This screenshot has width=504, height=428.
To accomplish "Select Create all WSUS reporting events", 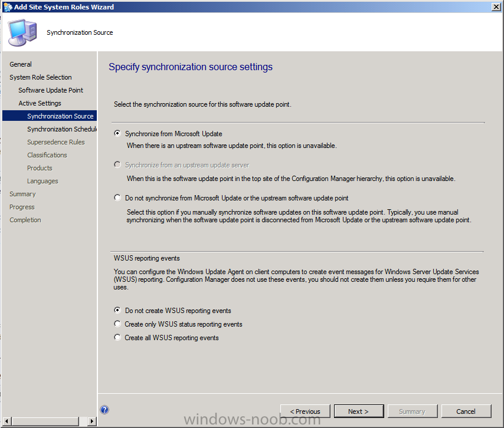I will coord(117,337).
